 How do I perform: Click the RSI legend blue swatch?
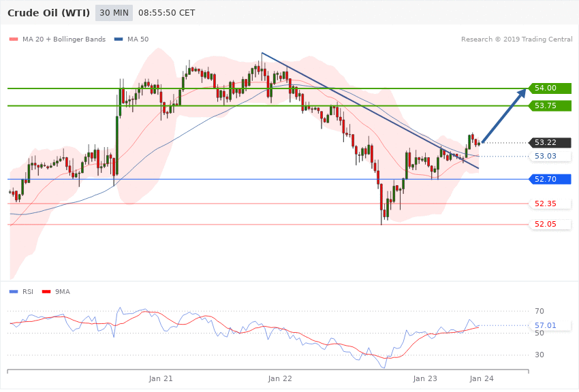(x=14, y=292)
